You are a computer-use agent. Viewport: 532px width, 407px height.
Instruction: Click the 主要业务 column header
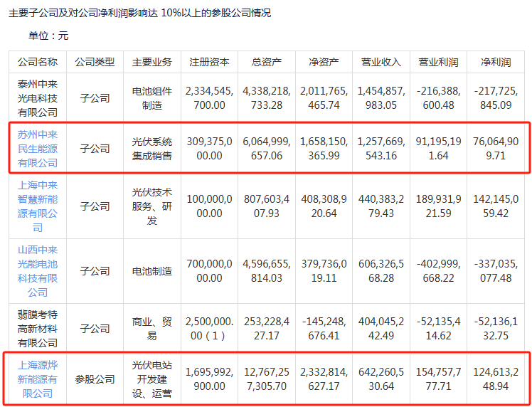click(152, 62)
